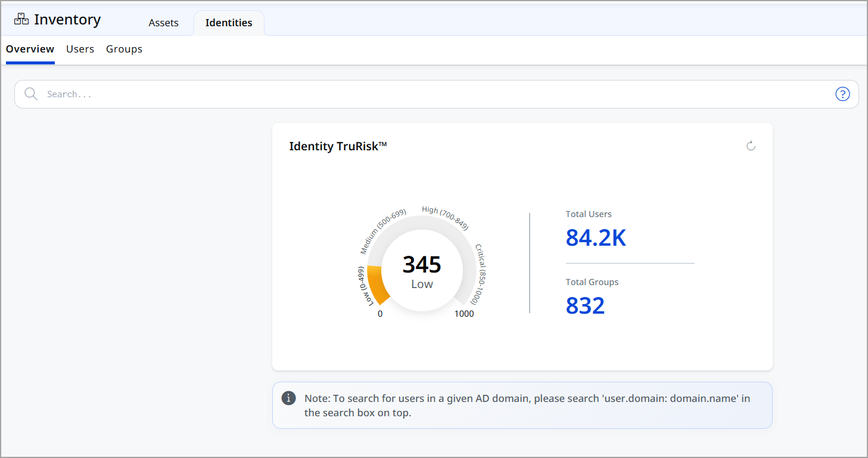Click the High (700-849) gauge label
Image resolution: width=868 pixels, height=458 pixels.
click(445, 217)
